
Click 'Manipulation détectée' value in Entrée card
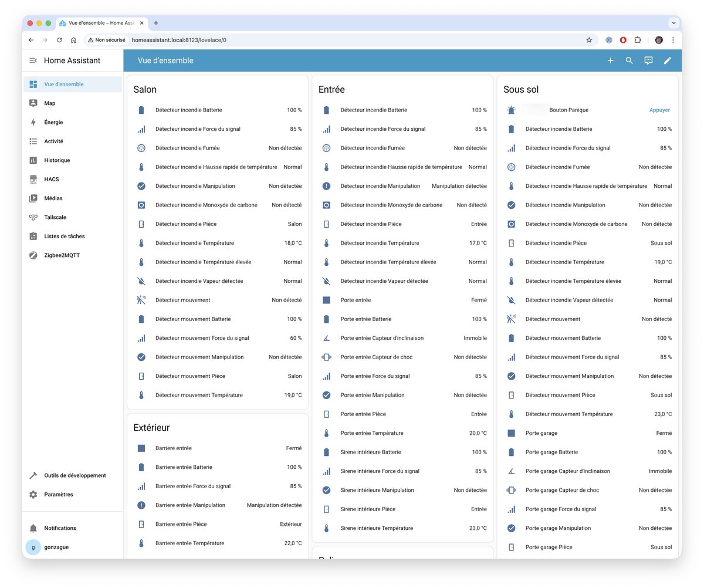click(x=459, y=186)
